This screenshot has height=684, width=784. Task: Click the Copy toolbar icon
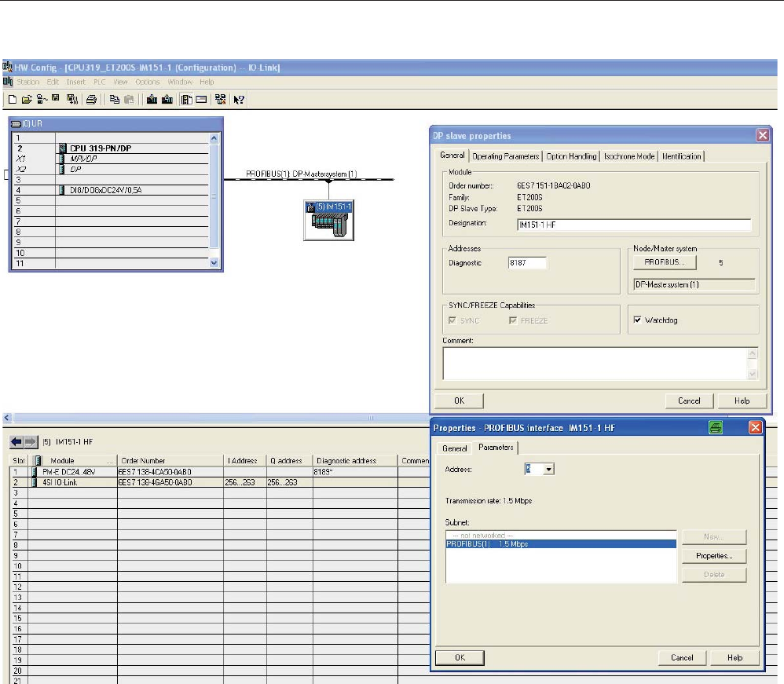[115, 100]
